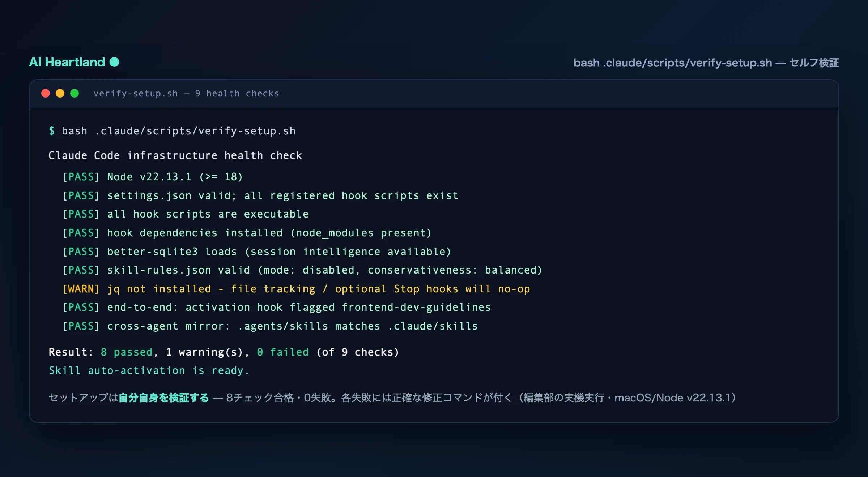
Task: Click the footer text 'macOS/Node v22.13.1'
Action: (x=672, y=398)
